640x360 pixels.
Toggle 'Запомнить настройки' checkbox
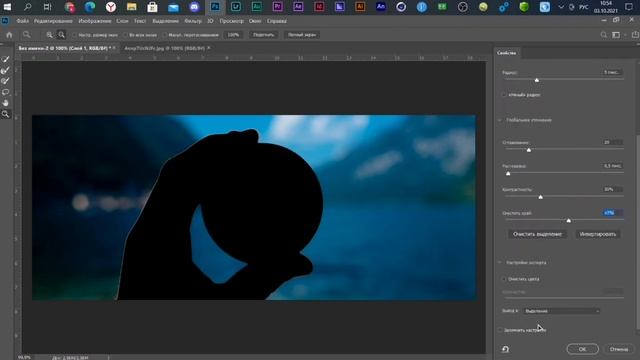[x=500, y=330]
